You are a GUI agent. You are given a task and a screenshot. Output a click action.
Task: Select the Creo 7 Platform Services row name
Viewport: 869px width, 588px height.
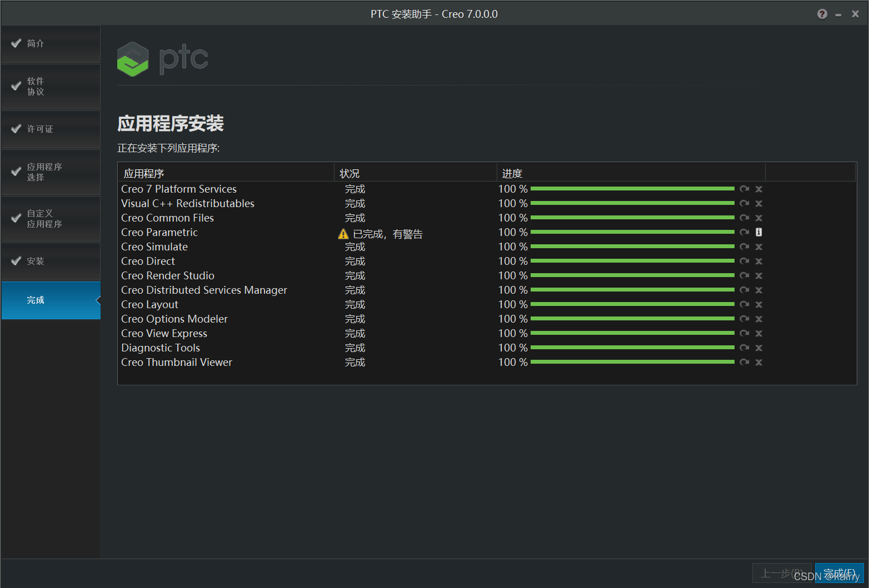point(179,189)
